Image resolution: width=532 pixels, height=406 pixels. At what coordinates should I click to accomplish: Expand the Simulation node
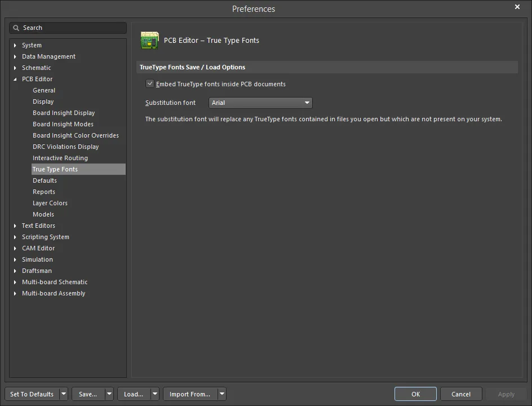15,259
